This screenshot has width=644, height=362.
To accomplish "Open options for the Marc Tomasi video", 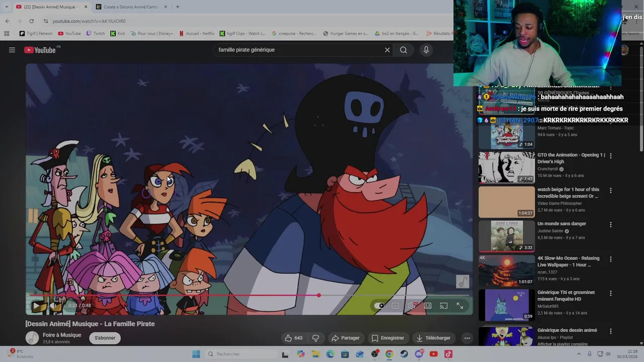I will 611,122.
